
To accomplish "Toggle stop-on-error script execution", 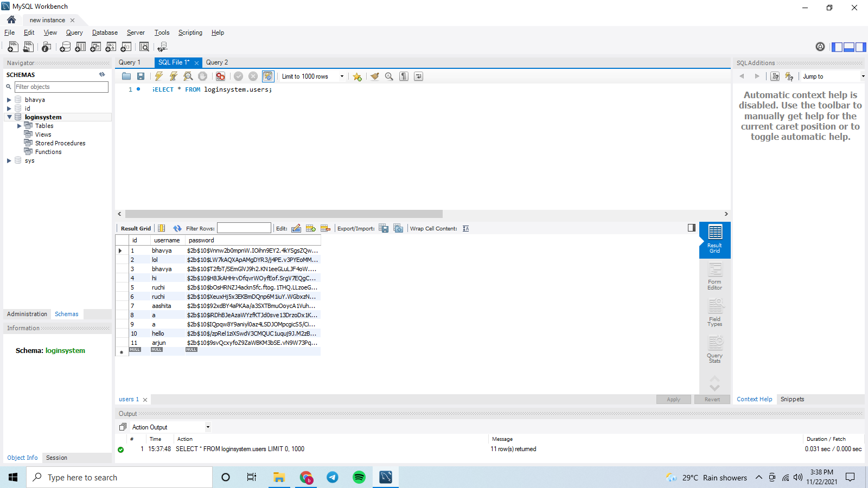I will [220, 76].
